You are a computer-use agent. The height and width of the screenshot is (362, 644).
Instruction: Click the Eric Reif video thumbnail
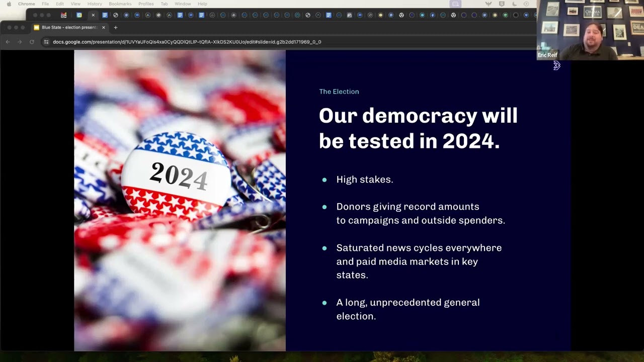point(590,30)
